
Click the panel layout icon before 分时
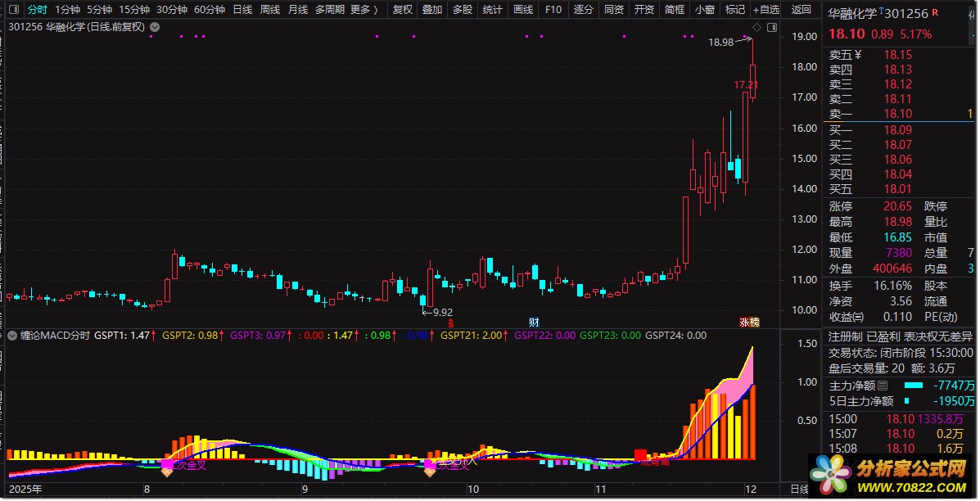point(14,9)
